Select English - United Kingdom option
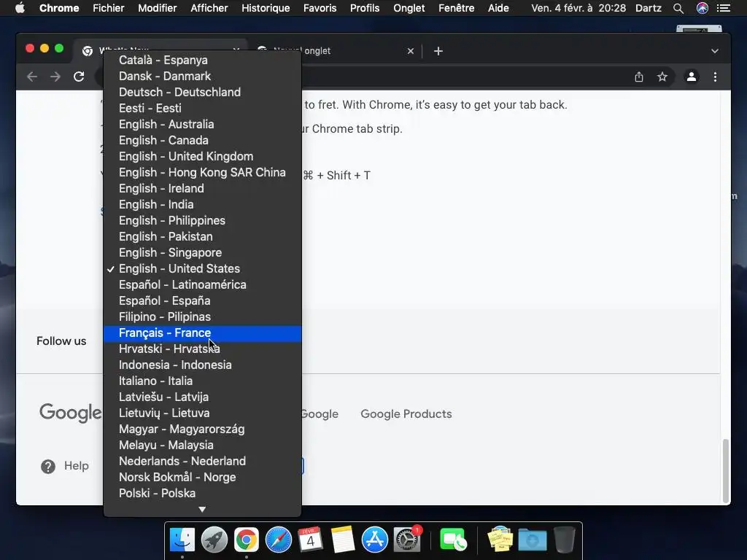Viewport: 747px width, 560px height. click(202, 156)
